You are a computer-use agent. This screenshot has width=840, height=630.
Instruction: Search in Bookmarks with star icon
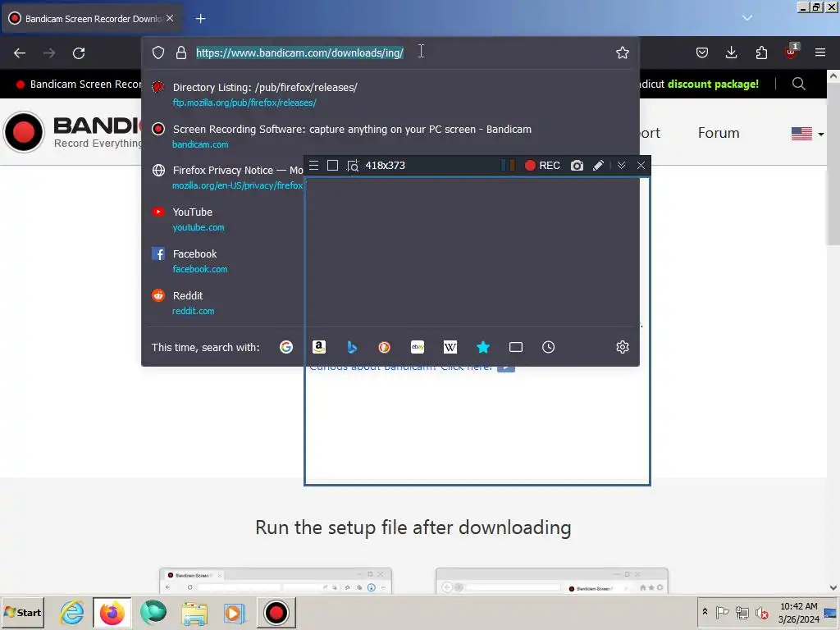(482, 347)
